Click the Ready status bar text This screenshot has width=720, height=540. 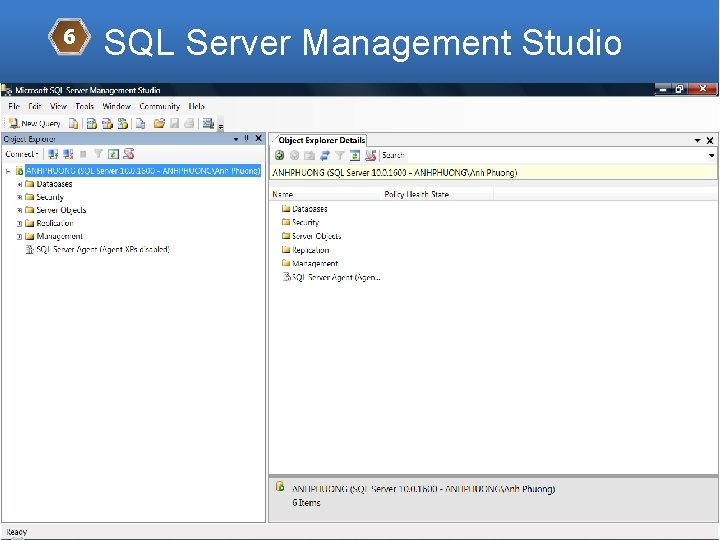pos(17,532)
